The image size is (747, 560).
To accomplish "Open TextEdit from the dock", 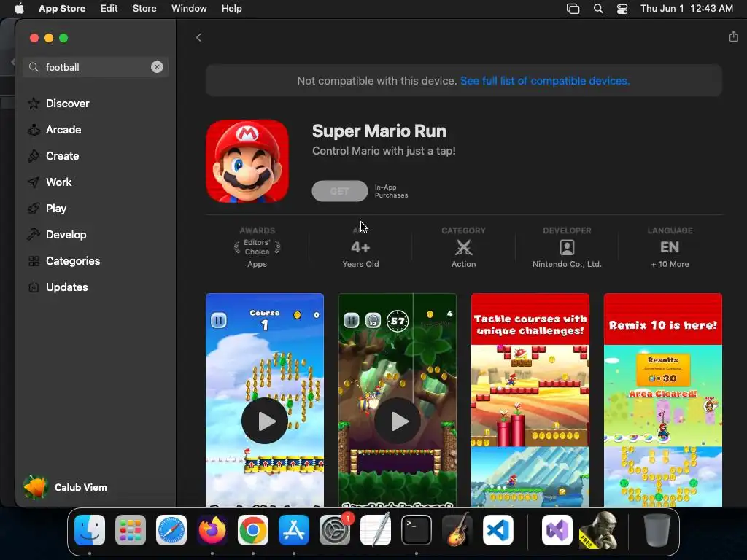I will (376, 530).
